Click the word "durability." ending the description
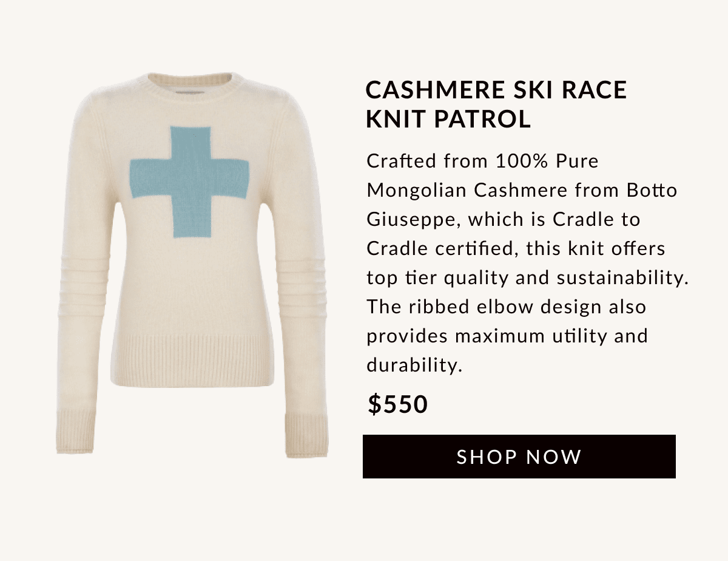The width and height of the screenshot is (728, 561). (x=415, y=365)
